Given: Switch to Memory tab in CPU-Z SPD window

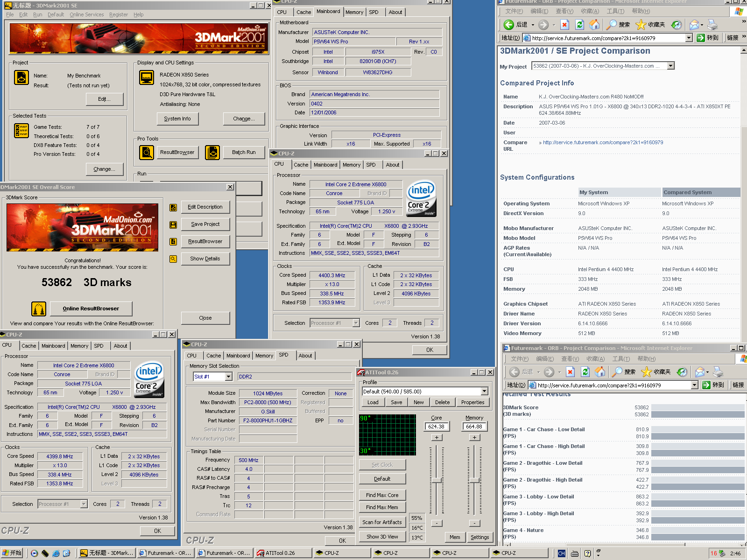Looking at the screenshot, I should [x=264, y=356].
